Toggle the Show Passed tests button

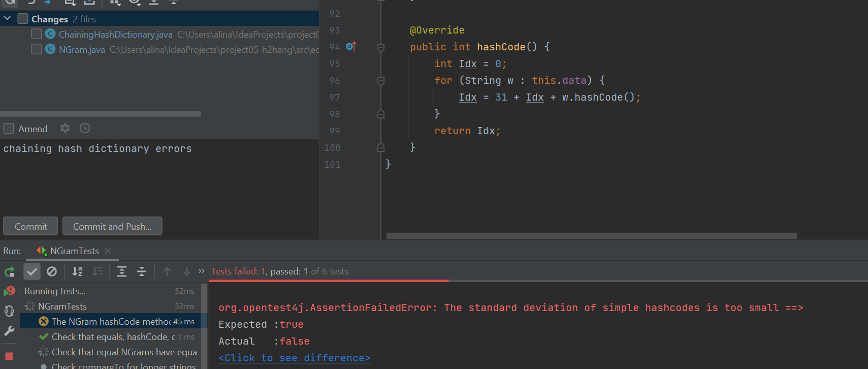pos(32,272)
